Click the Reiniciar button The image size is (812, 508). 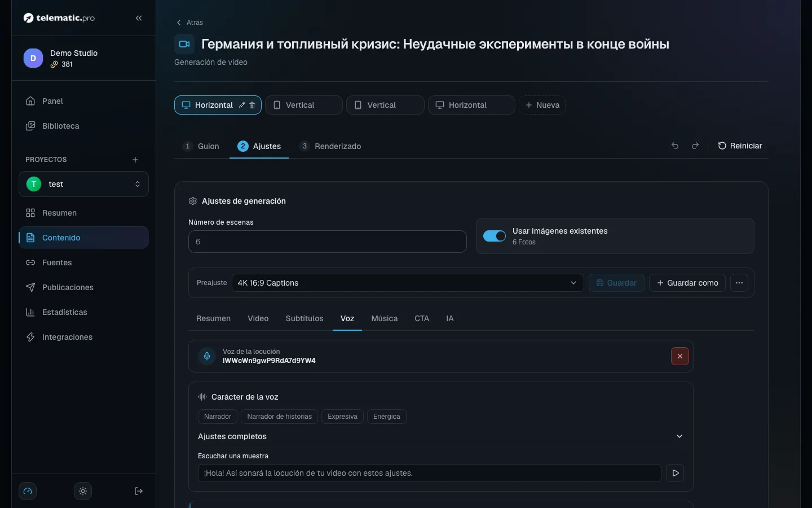coord(740,146)
